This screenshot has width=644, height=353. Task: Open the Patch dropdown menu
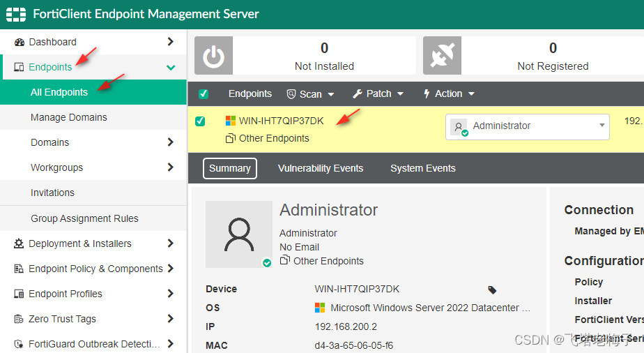coord(378,94)
